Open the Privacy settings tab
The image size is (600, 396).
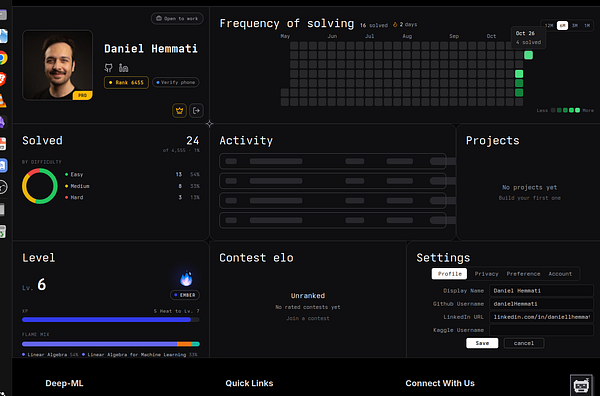[x=486, y=274]
